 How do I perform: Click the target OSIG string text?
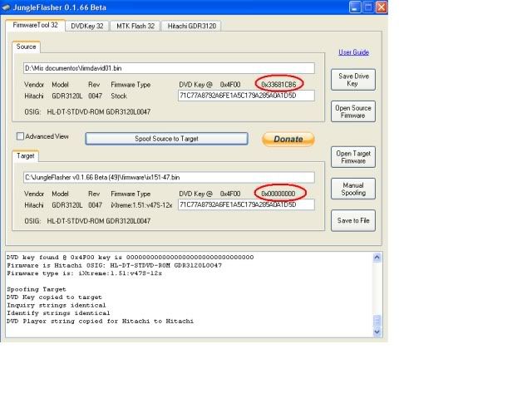pos(98,221)
